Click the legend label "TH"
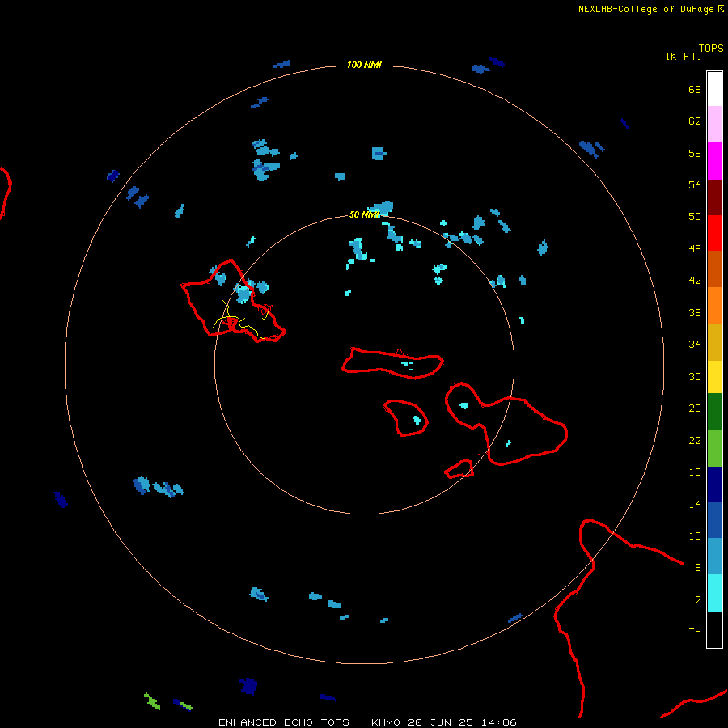The image size is (728, 728). 695,632
